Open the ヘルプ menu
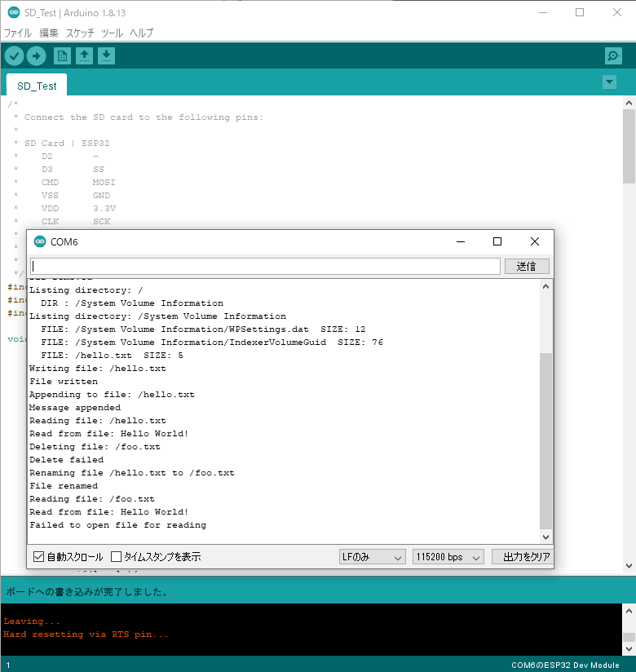Viewport: 636px width, 672px height. [x=141, y=33]
